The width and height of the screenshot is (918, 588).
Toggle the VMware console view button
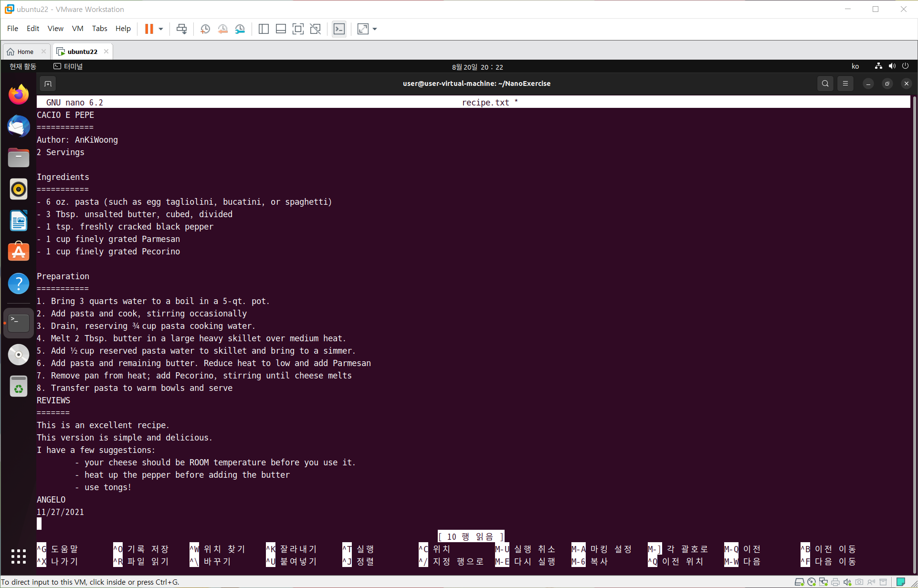(x=339, y=29)
